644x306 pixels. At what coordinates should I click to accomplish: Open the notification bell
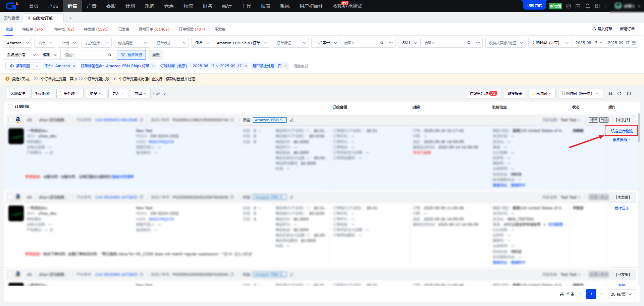(x=588, y=6)
